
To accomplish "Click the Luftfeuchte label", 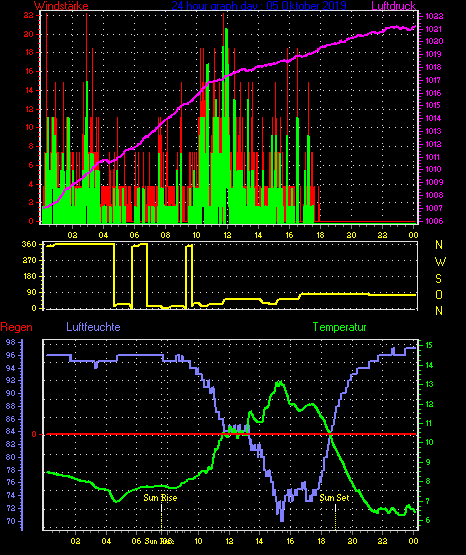I will point(93,327).
